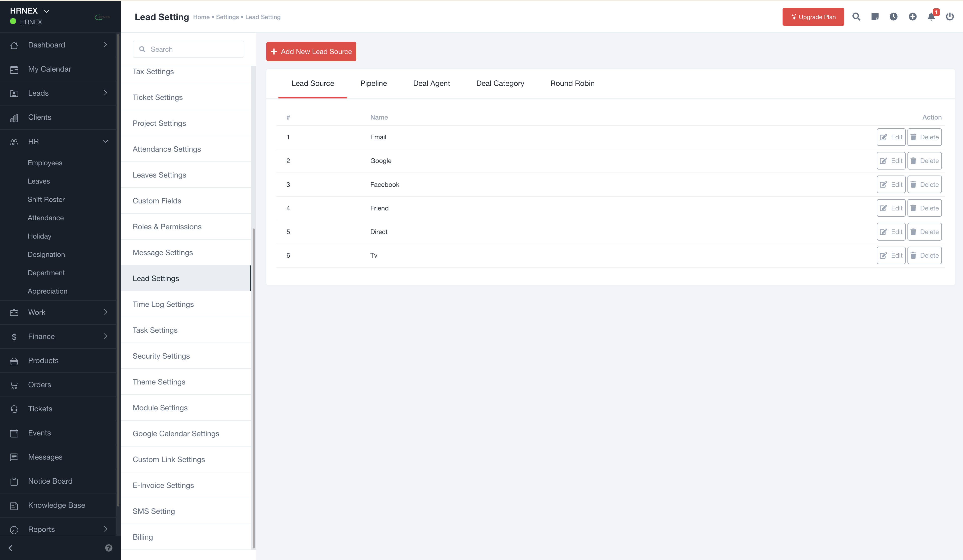Collapse sidebar with the back arrow icon
Screen dimensions: 963x560
[10, 548]
